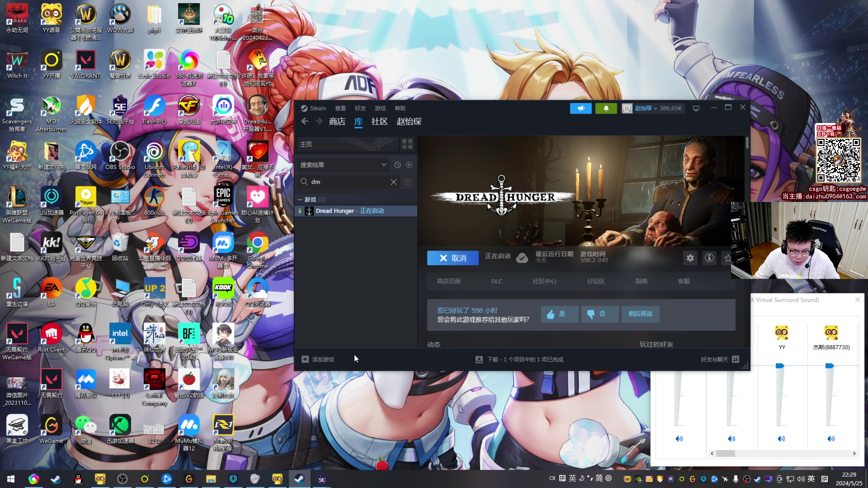The width and height of the screenshot is (868, 488).
Task: Open the 查看 menu
Action: point(340,108)
